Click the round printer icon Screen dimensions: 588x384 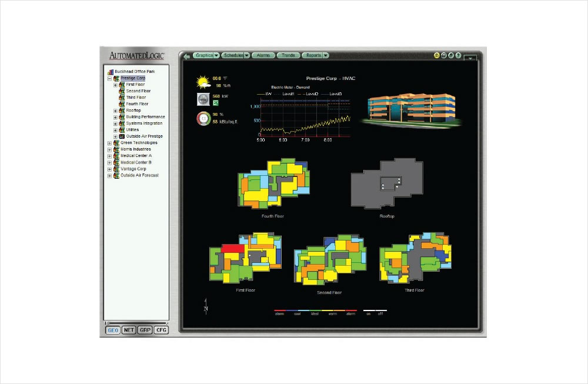tap(443, 55)
